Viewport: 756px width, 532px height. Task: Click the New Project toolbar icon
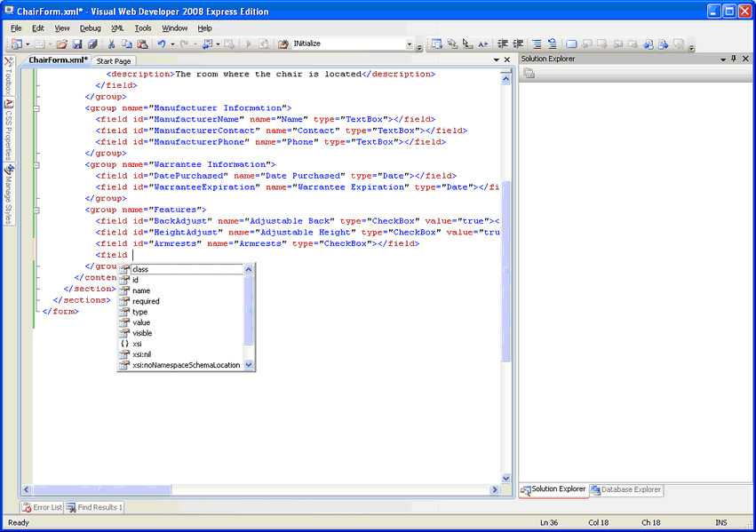(16, 44)
